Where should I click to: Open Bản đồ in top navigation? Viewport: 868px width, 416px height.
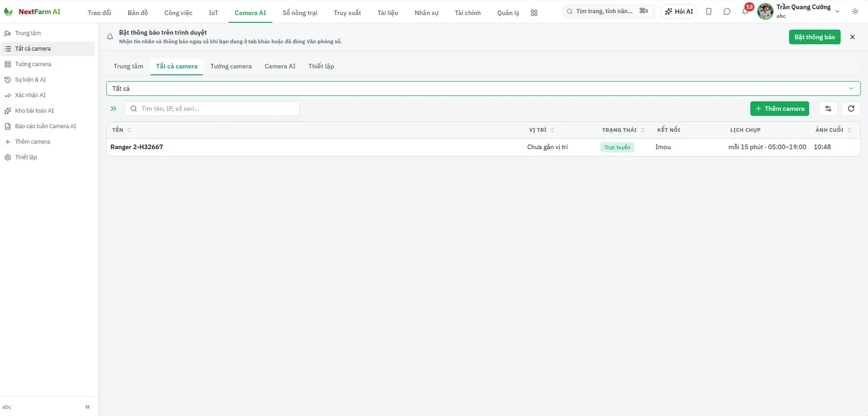(138, 12)
